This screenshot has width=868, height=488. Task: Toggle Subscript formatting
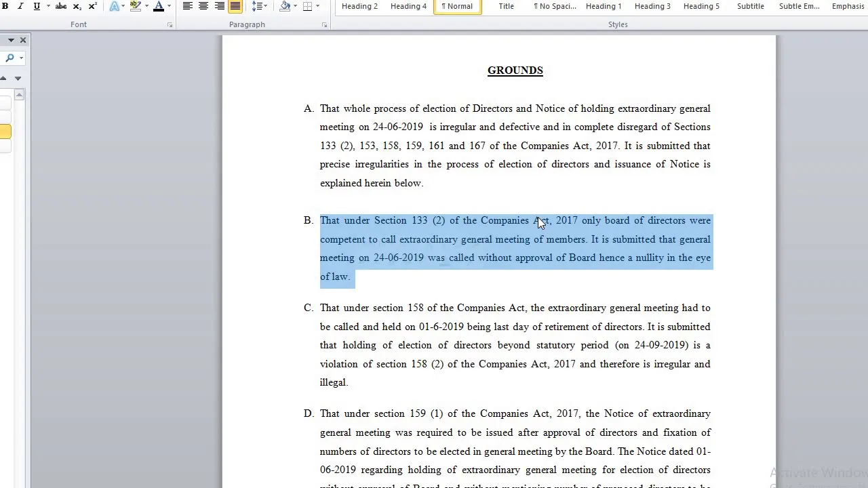77,6
